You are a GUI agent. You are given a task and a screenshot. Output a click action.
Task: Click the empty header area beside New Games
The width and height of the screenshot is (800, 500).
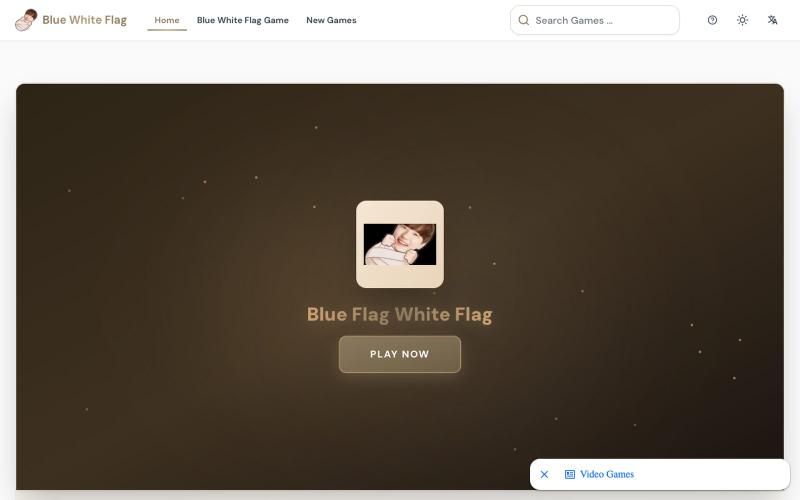coord(434,20)
